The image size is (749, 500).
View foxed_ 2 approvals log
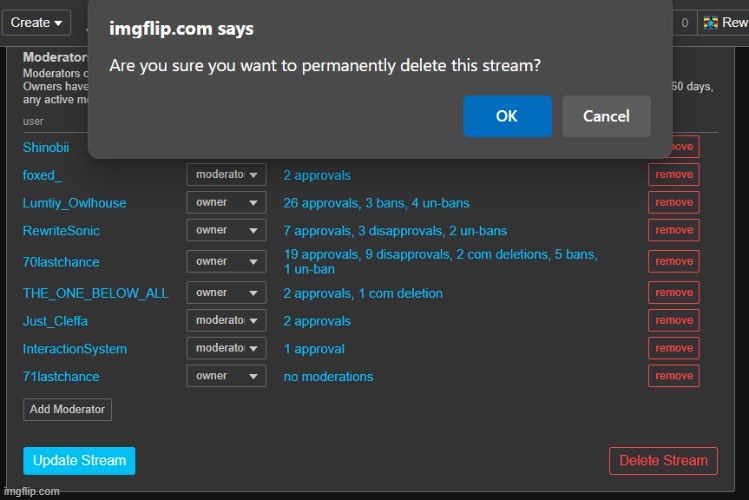pyautogui.click(x=317, y=175)
